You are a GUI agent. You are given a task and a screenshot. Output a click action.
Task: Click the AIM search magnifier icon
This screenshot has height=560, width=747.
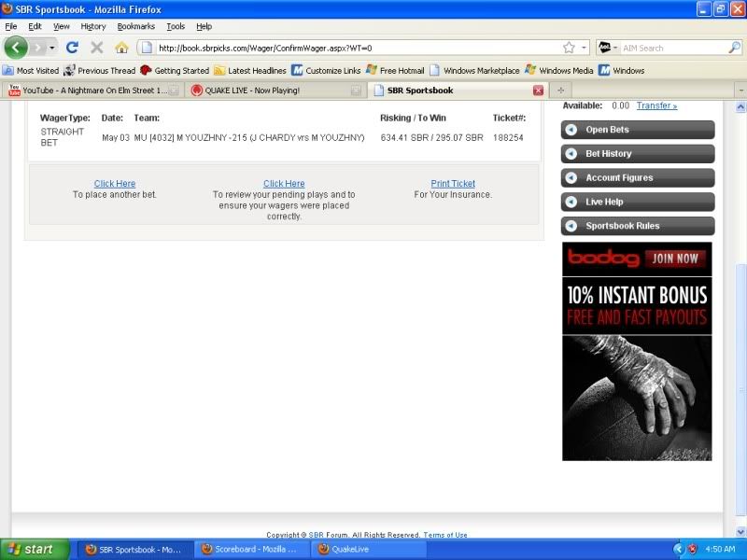pos(734,48)
